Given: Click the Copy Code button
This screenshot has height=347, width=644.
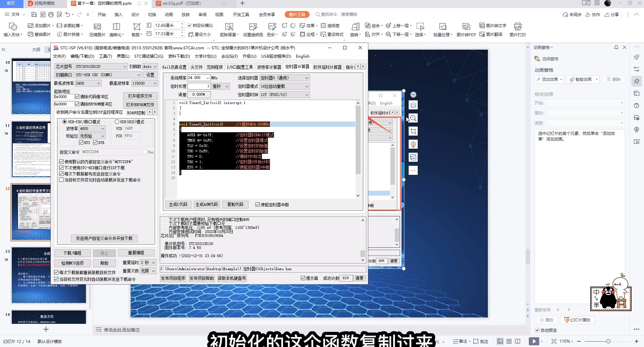Looking at the screenshot, I should 235,204.
